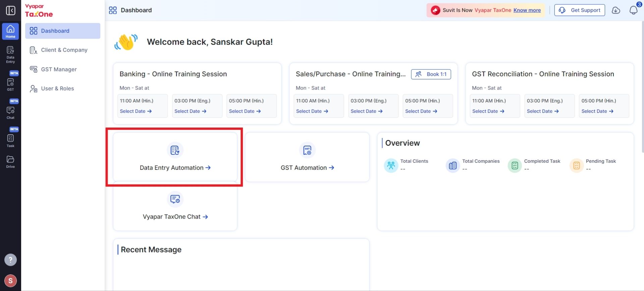The image size is (644, 291).
Task: Click the help question mark icon
Action: [x=10, y=260]
